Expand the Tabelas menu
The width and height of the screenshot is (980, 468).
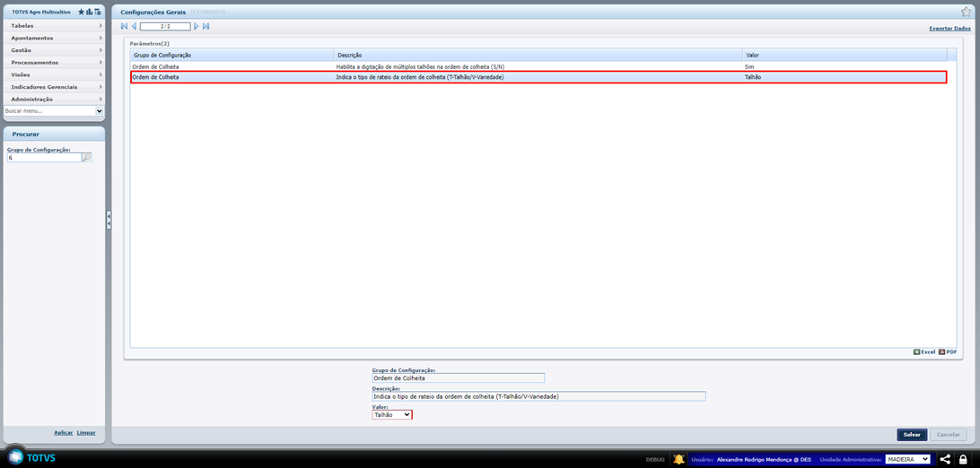pyautogui.click(x=54, y=26)
